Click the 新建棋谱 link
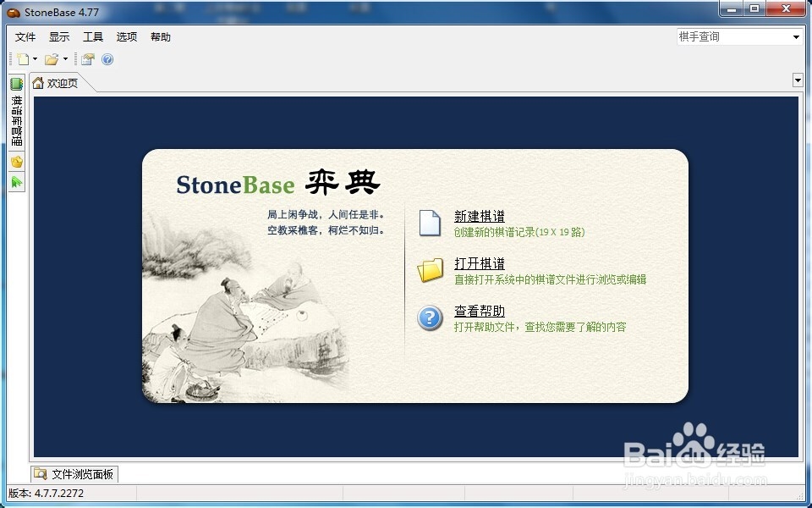This screenshot has height=508, width=812. click(479, 216)
